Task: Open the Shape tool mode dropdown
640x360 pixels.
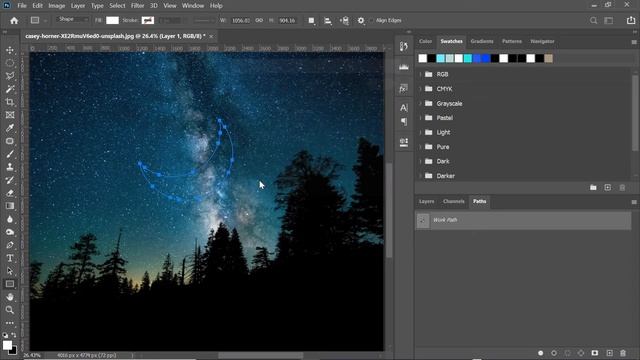Action: click(x=73, y=19)
